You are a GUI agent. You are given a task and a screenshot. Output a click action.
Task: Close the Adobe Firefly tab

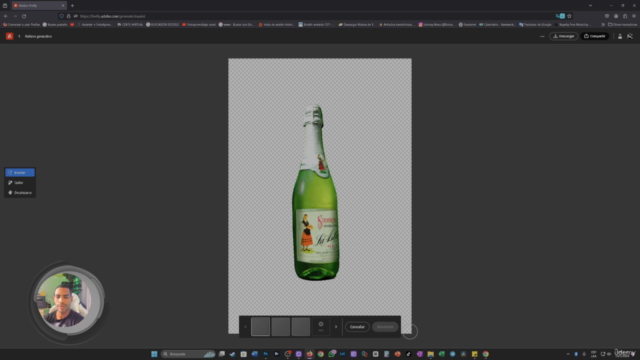click(x=63, y=6)
